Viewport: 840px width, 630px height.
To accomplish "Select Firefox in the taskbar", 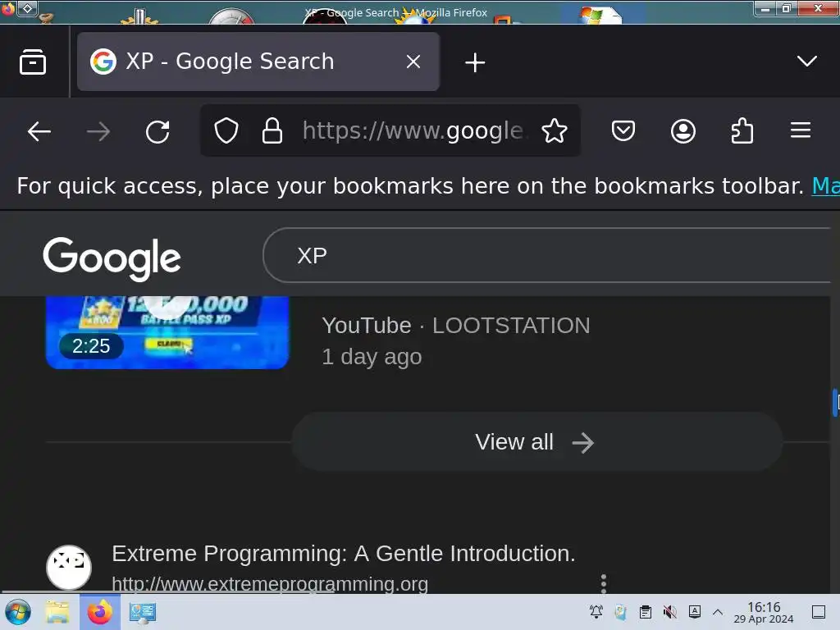I will (x=99, y=612).
